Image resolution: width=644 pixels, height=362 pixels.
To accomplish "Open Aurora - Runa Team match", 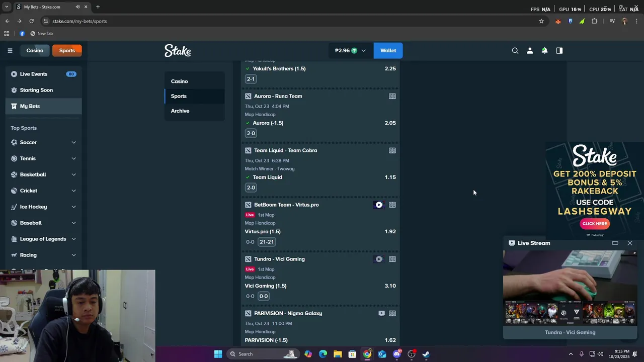I will click(278, 96).
